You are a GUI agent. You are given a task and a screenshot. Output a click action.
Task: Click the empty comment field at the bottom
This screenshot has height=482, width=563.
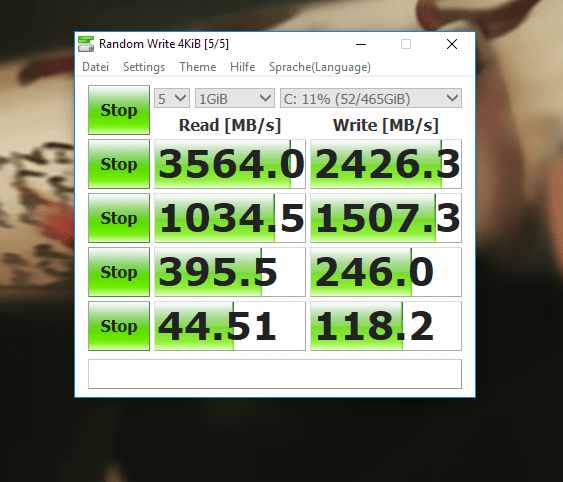pos(275,374)
